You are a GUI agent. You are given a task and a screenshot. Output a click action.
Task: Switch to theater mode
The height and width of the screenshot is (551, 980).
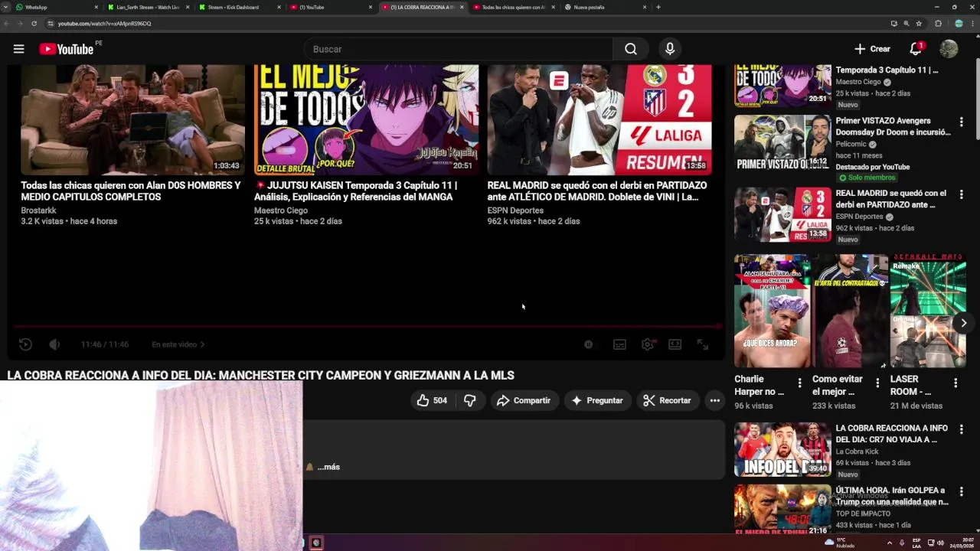675,344
